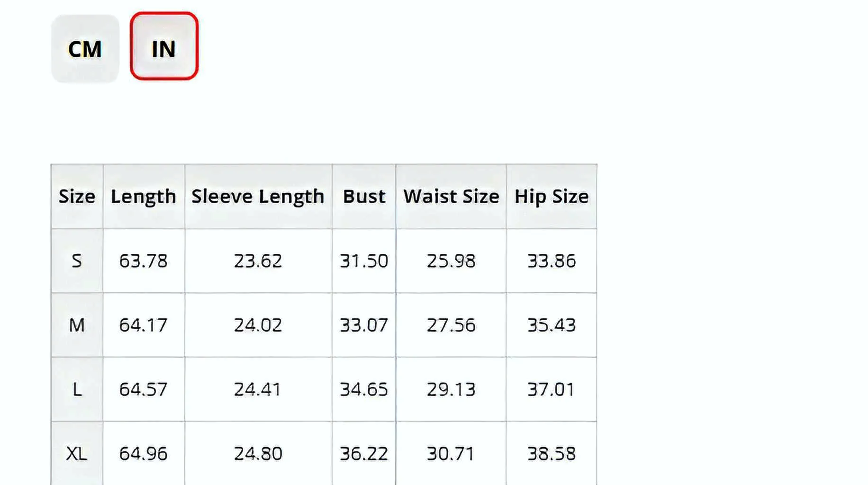868x485 pixels.
Task: Click the 30.71 waist size cell
Action: [451, 454]
